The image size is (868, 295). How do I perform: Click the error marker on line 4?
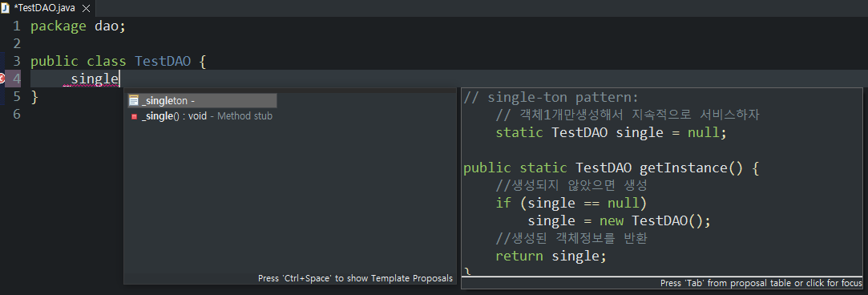click(x=2, y=79)
